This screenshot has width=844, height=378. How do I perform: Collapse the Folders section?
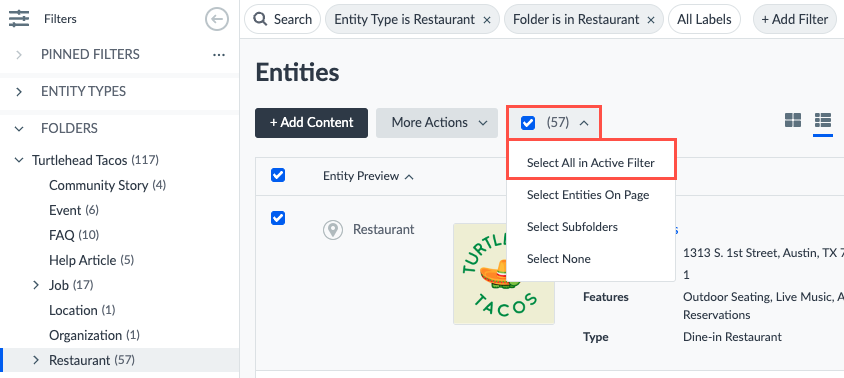[x=19, y=129]
